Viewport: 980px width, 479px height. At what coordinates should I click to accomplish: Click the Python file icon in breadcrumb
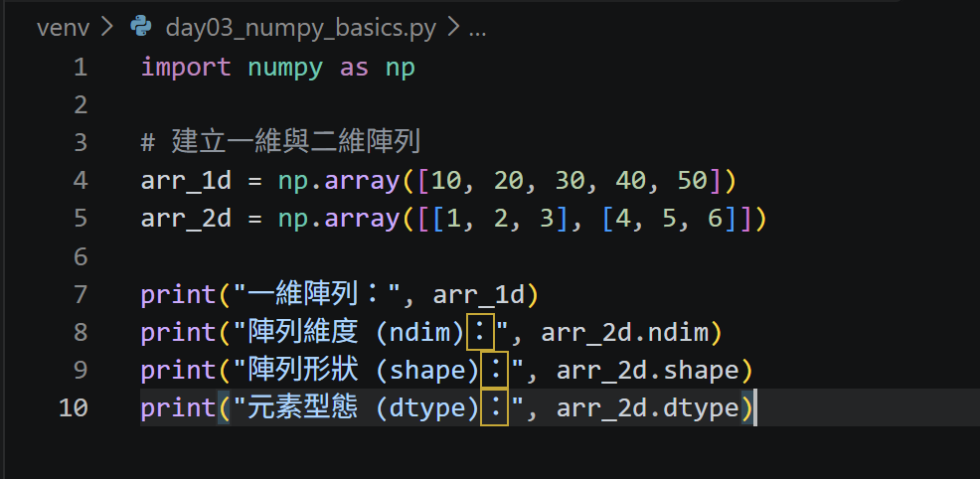coord(141,27)
